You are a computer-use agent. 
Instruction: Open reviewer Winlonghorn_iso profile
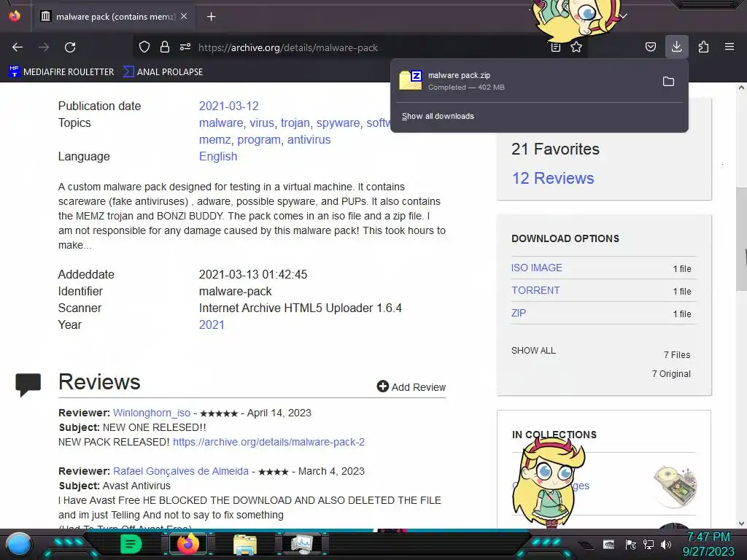[152, 413]
